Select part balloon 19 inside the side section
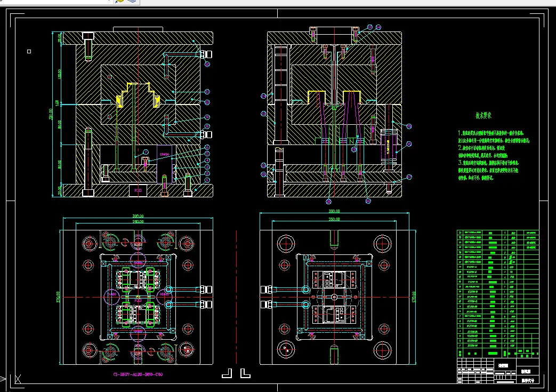Viewport: 556px width, 392px height. click(x=353, y=150)
